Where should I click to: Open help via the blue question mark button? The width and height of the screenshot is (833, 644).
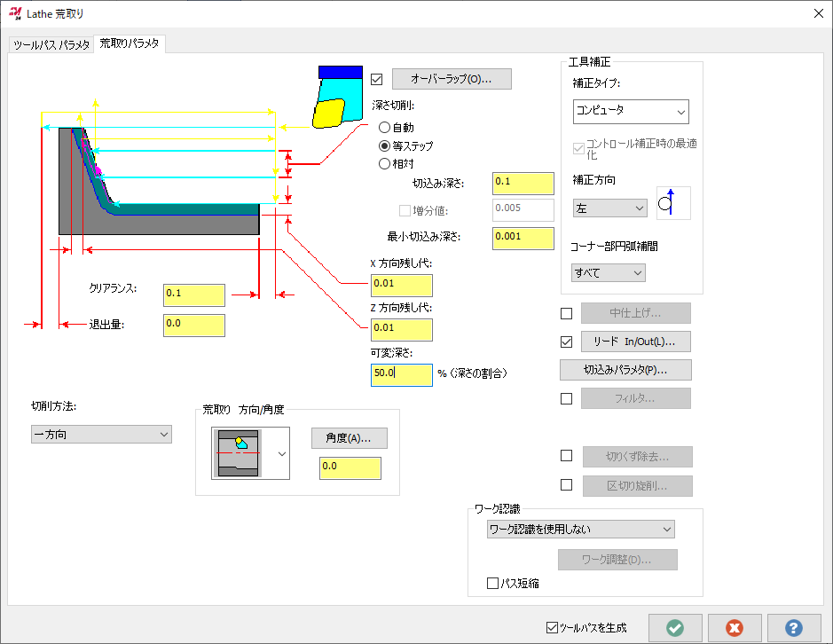pos(794,628)
